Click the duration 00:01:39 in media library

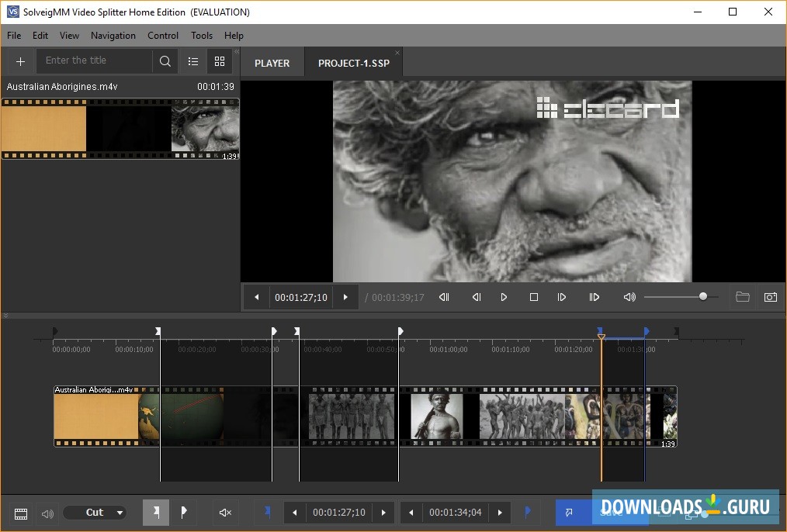(215, 87)
